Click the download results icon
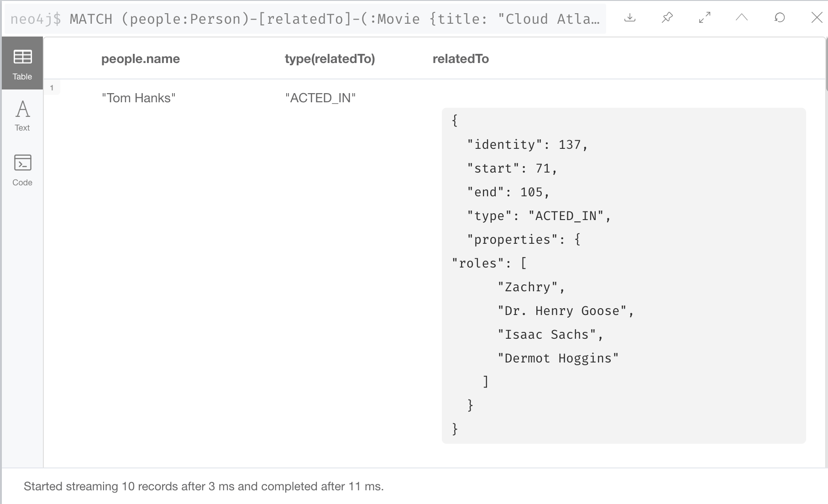The width and height of the screenshot is (828, 504). coord(630,18)
